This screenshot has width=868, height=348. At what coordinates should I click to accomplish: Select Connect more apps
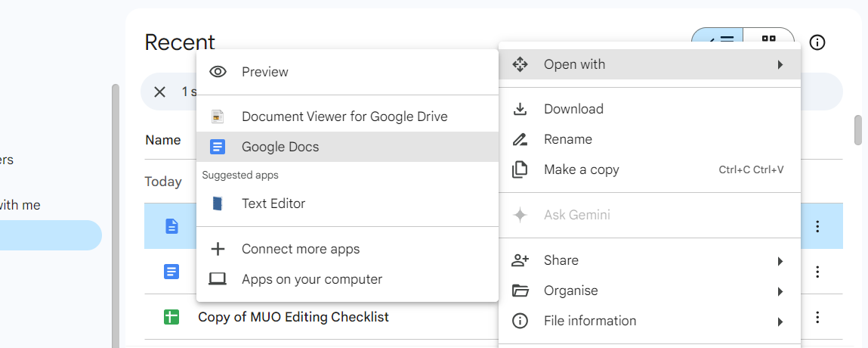pos(347,249)
